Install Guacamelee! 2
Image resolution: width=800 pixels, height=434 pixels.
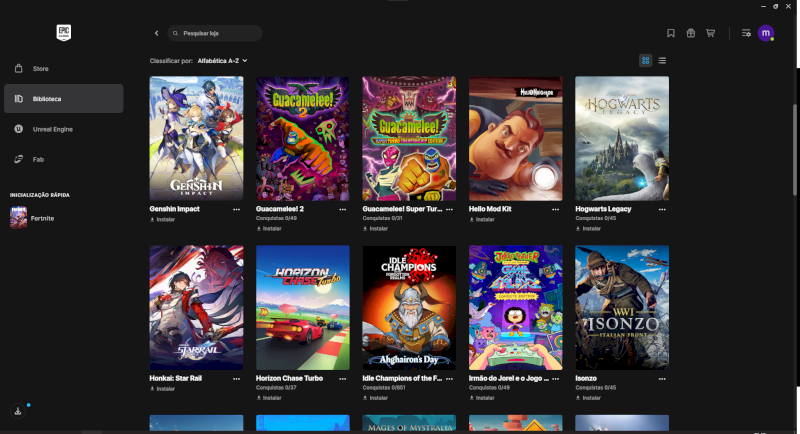coord(269,228)
